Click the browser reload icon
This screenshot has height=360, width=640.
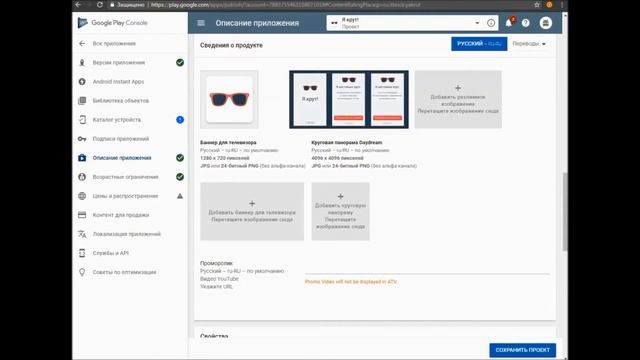click(x=100, y=5)
